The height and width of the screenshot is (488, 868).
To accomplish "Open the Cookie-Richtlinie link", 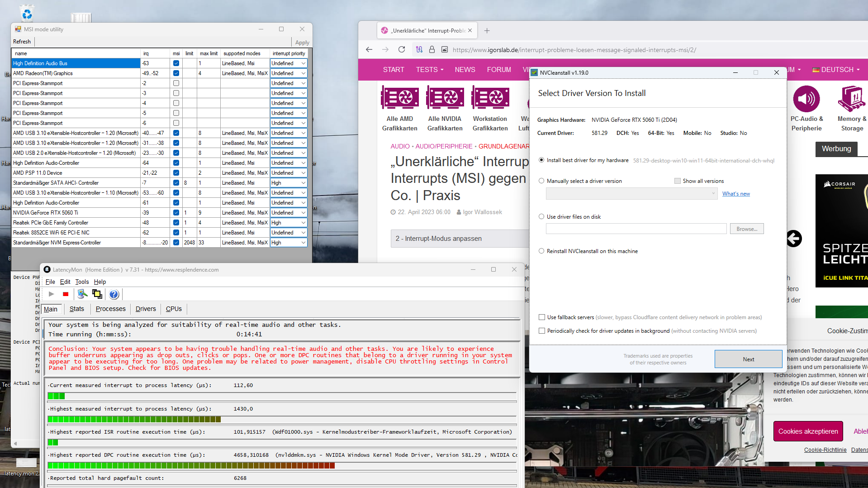I will (x=825, y=450).
